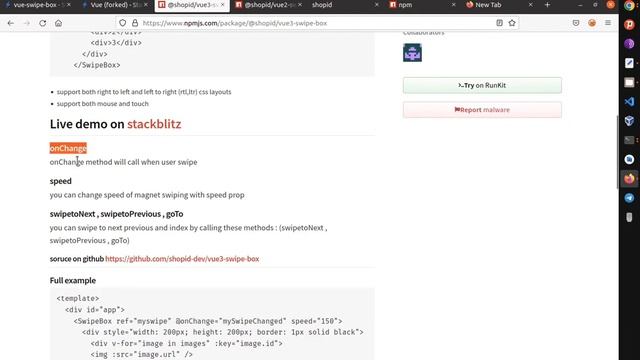Click the browser forward arrow
This screenshot has height=360, width=640.
27,23
